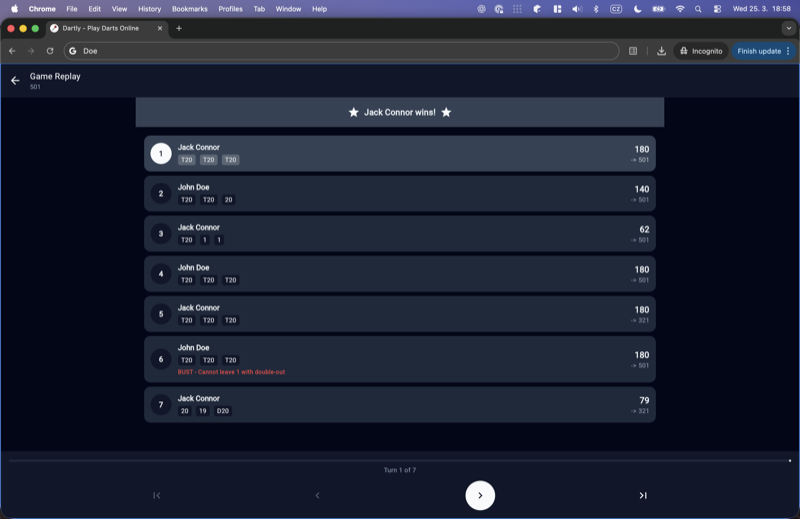Open Spotlight search
Screen dimensions: 800x519
tap(698, 9)
